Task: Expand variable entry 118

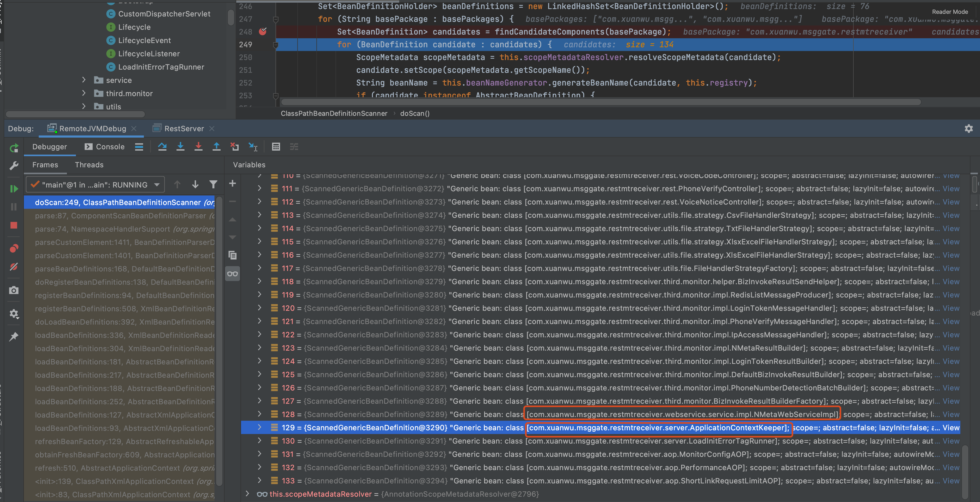Action: tap(259, 281)
